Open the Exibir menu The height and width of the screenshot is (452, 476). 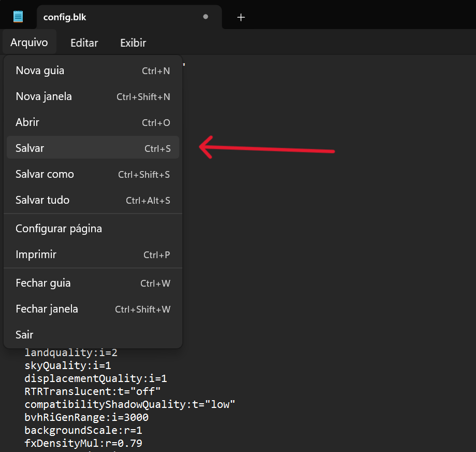pyautogui.click(x=133, y=43)
